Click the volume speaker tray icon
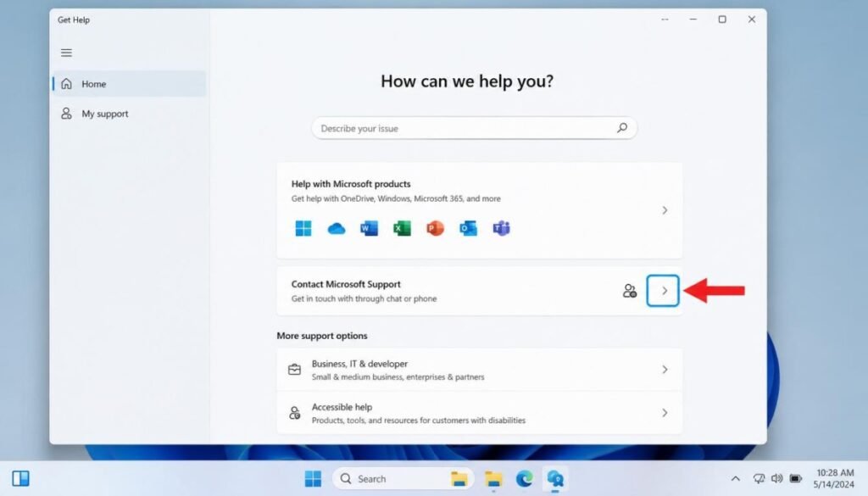This screenshot has height=496, width=868. pyautogui.click(x=777, y=478)
